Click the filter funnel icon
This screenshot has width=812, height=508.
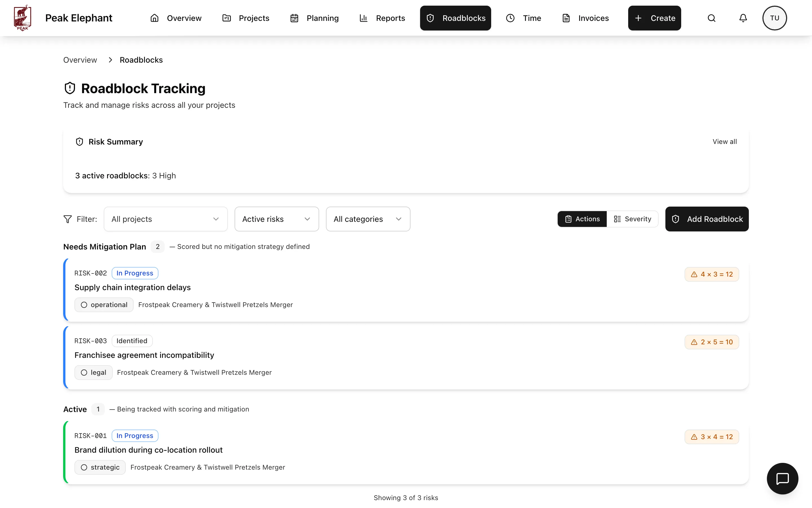coord(67,219)
